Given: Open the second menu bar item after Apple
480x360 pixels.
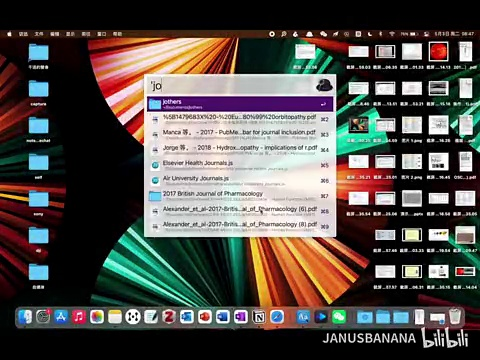Looking at the screenshot, I should point(39,34).
